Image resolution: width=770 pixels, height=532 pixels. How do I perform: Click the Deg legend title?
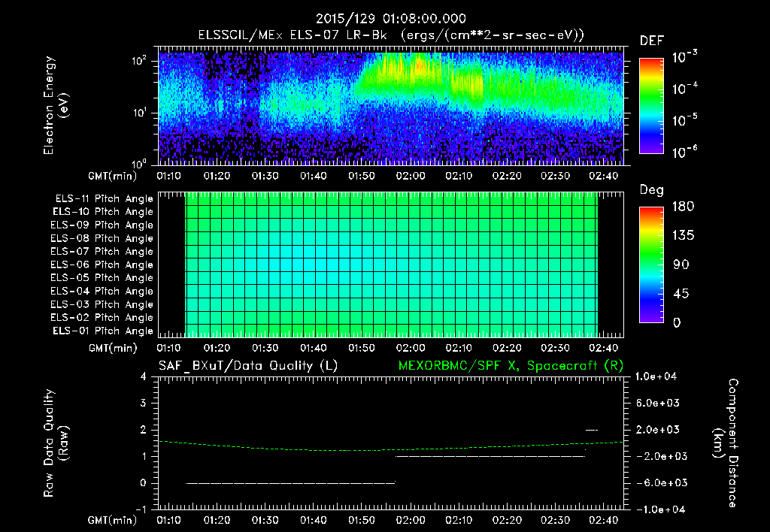652,190
